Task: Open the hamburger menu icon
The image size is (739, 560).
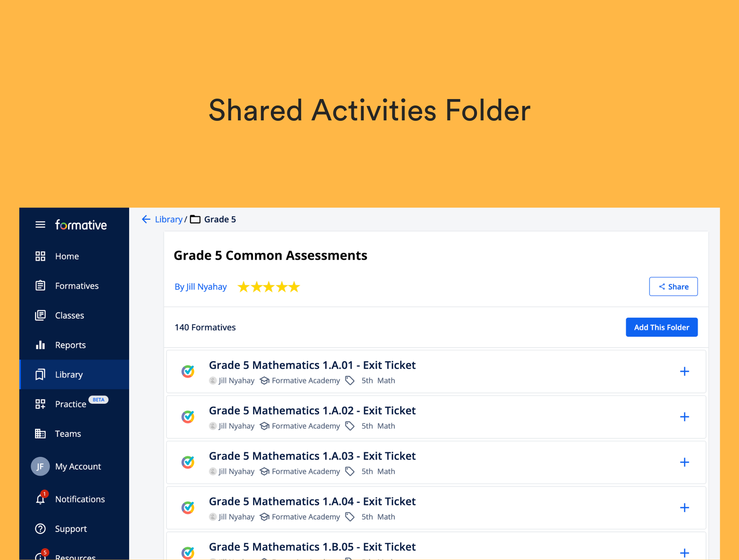Action: [x=40, y=225]
